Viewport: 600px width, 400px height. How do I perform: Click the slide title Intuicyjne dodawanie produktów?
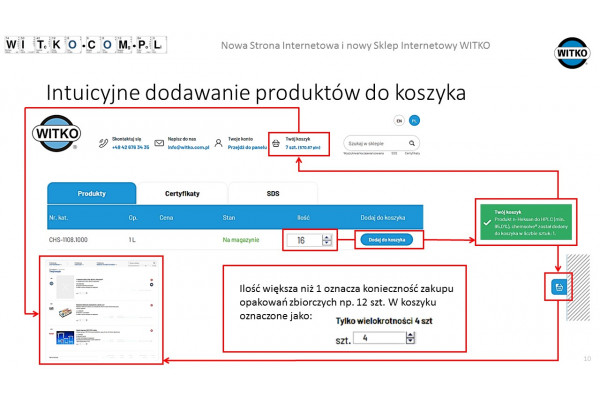tap(256, 93)
